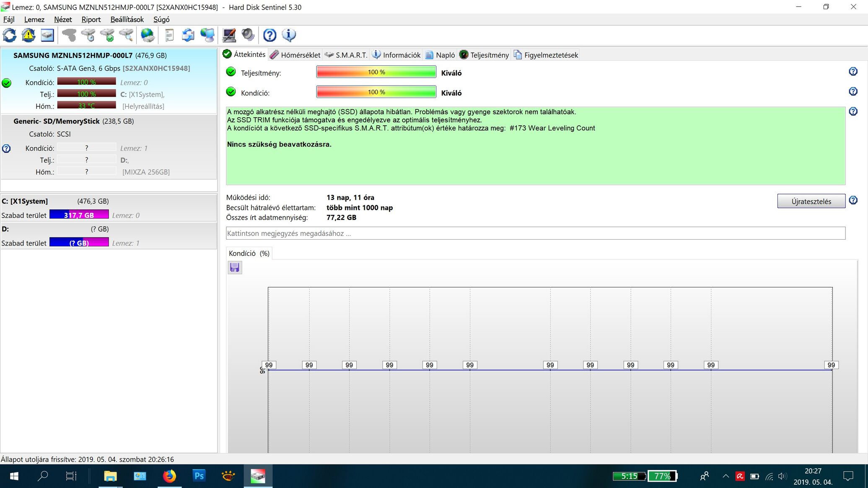Open the Riport menu

91,19
